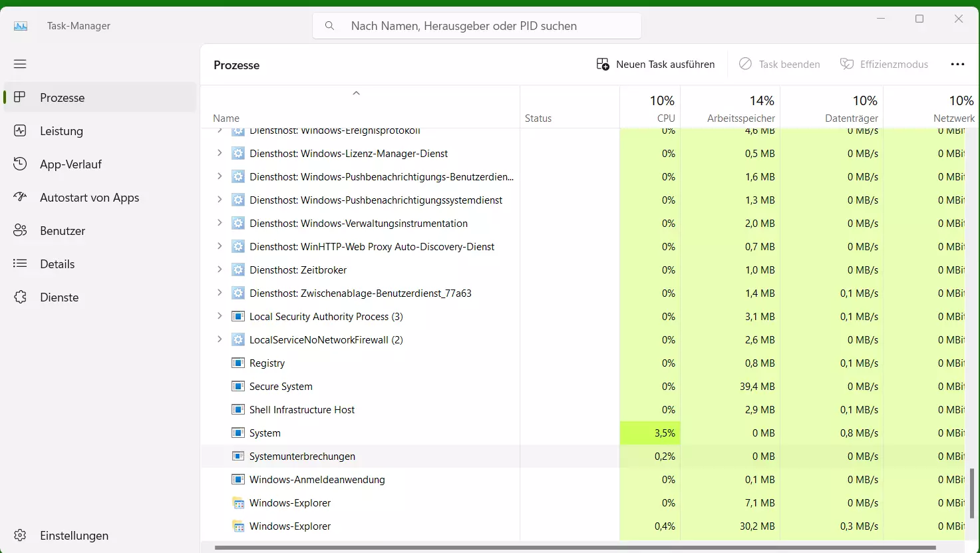980x553 pixels.
Task: Select the Registry process name
Action: tap(267, 363)
